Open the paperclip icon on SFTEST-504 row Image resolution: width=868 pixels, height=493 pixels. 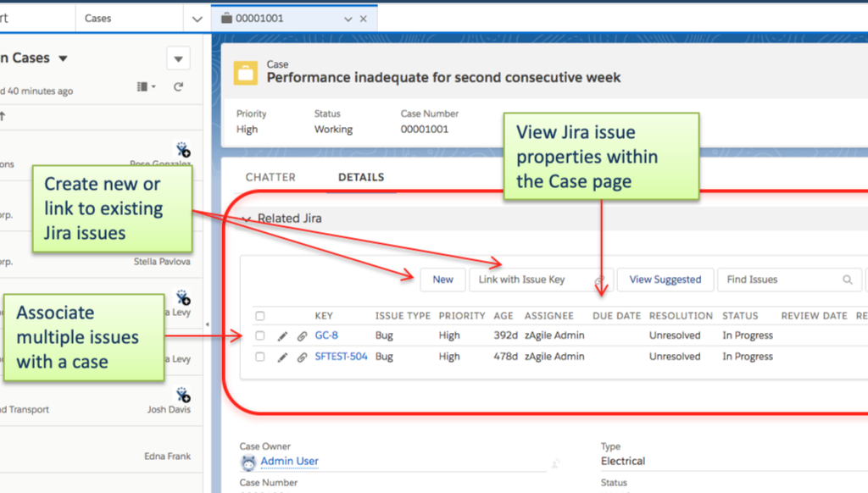click(303, 357)
